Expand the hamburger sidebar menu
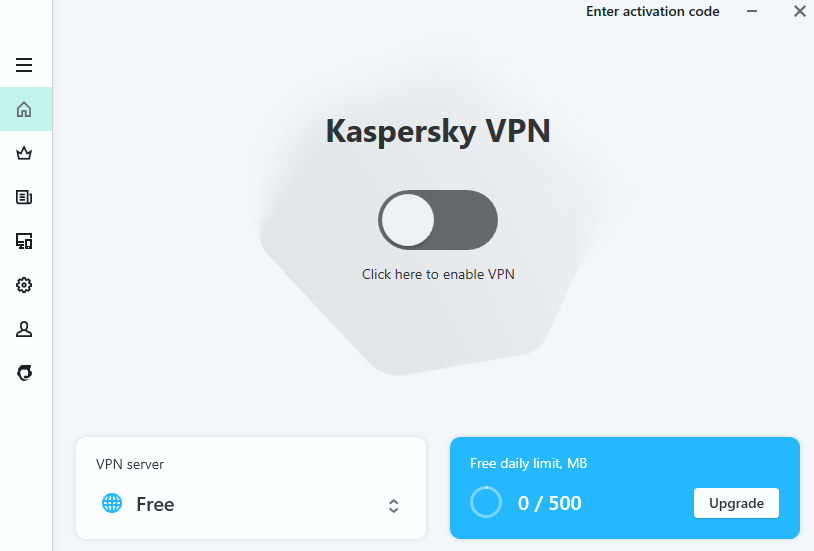Image resolution: width=814 pixels, height=551 pixels. [x=24, y=66]
